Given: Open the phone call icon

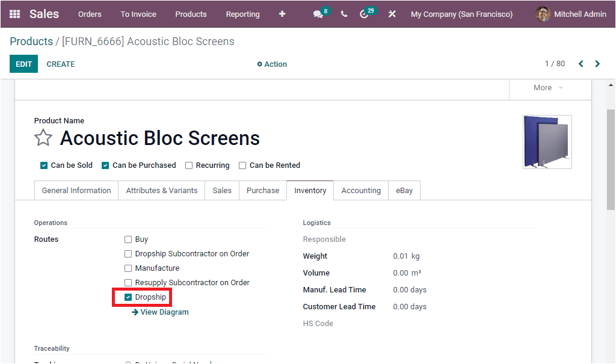Looking at the screenshot, I should 343,14.
